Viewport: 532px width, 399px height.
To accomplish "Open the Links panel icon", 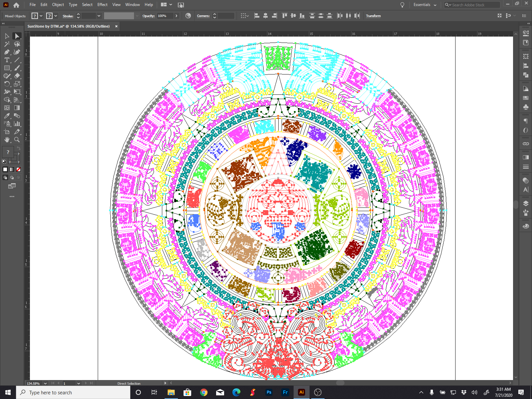I will (526, 144).
